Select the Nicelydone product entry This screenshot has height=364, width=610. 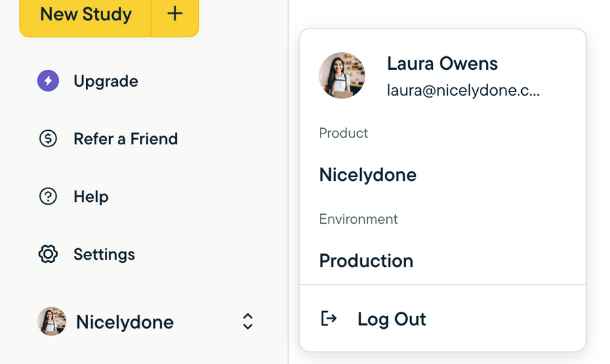(368, 175)
